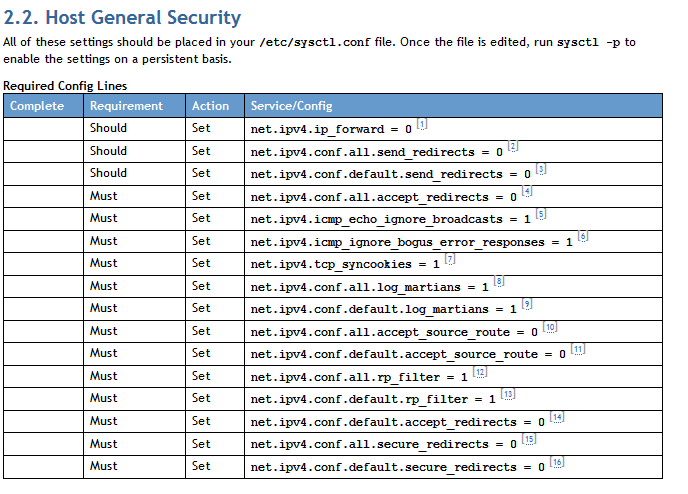Follow footnote 9 beside default.log_martians
The width and height of the screenshot is (688, 494).
[x=527, y=305]
